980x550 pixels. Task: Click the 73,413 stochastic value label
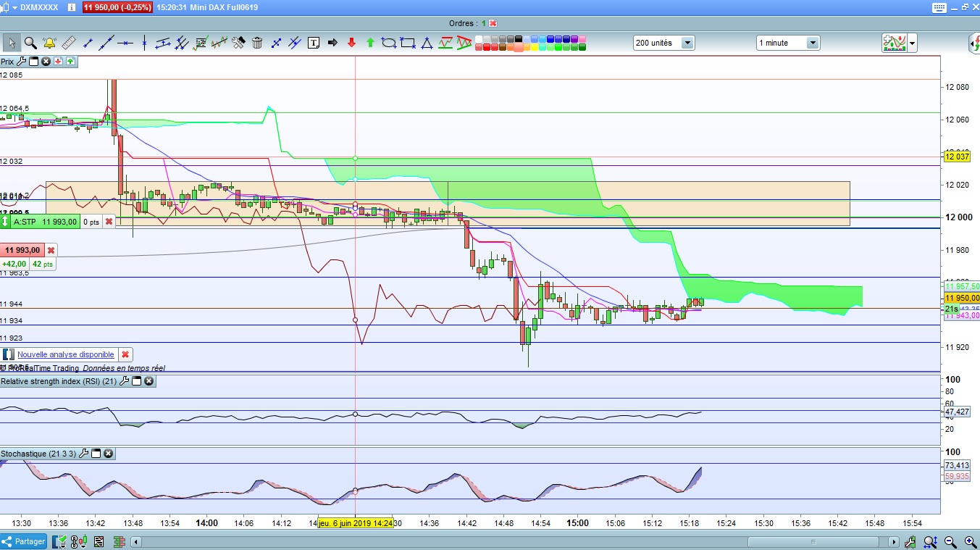957,465
